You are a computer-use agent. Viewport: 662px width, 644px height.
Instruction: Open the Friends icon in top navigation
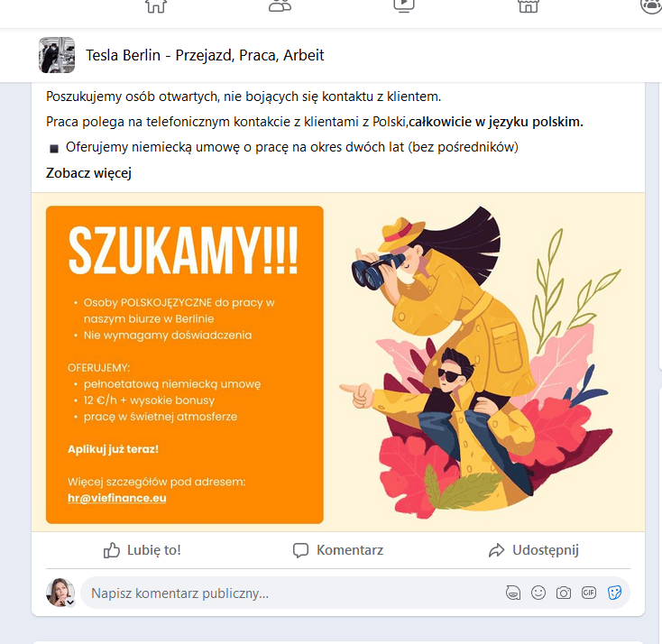[280, 5]
